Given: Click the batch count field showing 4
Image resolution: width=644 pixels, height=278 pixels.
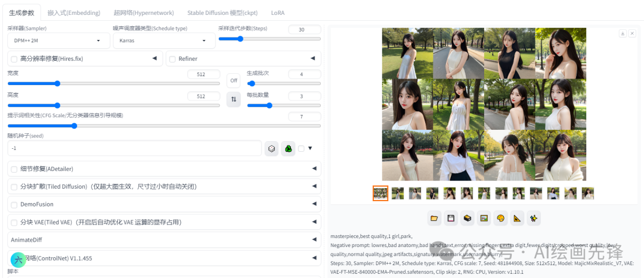Looking at the screenshot, I should (x=304, y=74).
